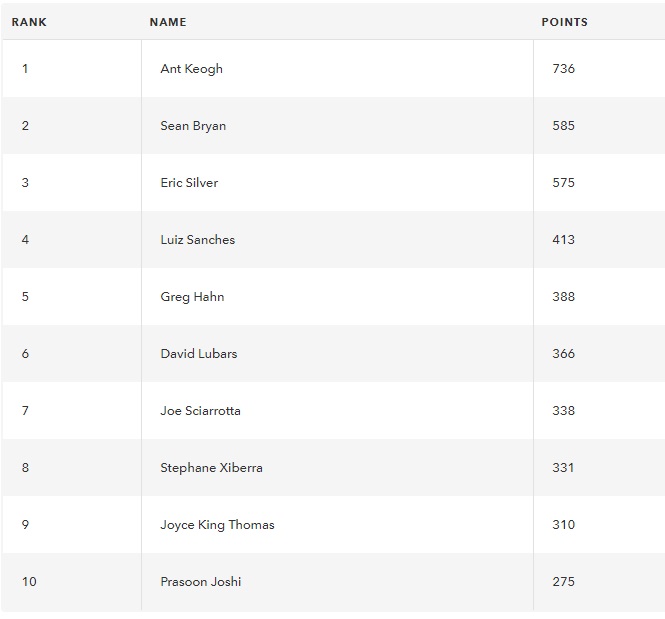
Task: Select the name Sean Bryan
Action: (x=193, y=126)
